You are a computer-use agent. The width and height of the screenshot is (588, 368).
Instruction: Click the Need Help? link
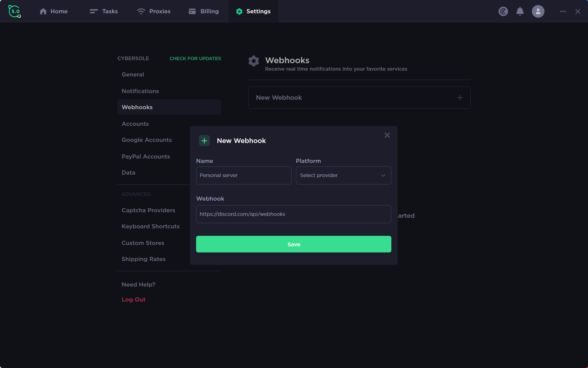[138, 285]
